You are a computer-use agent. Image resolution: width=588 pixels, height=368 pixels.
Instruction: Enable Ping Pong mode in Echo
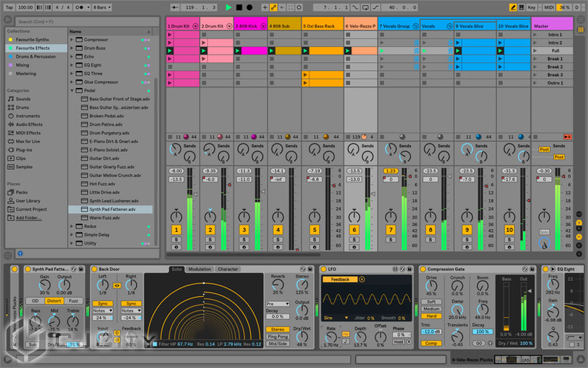pos(278,336)
